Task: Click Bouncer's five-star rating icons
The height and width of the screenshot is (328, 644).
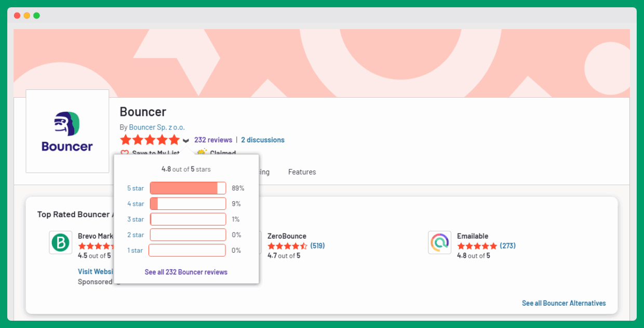Action: tap(150, 140)
